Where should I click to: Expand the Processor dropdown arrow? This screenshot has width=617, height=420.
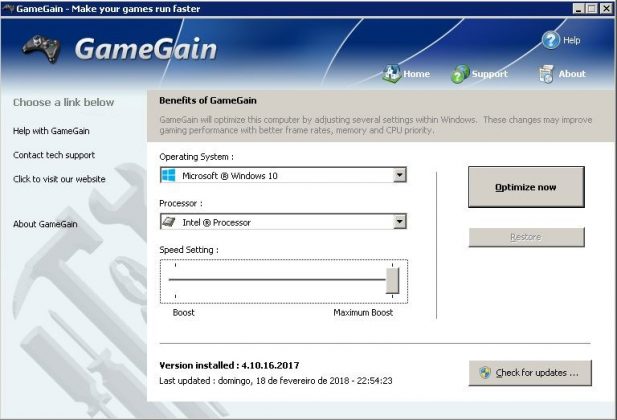(399, 222)
